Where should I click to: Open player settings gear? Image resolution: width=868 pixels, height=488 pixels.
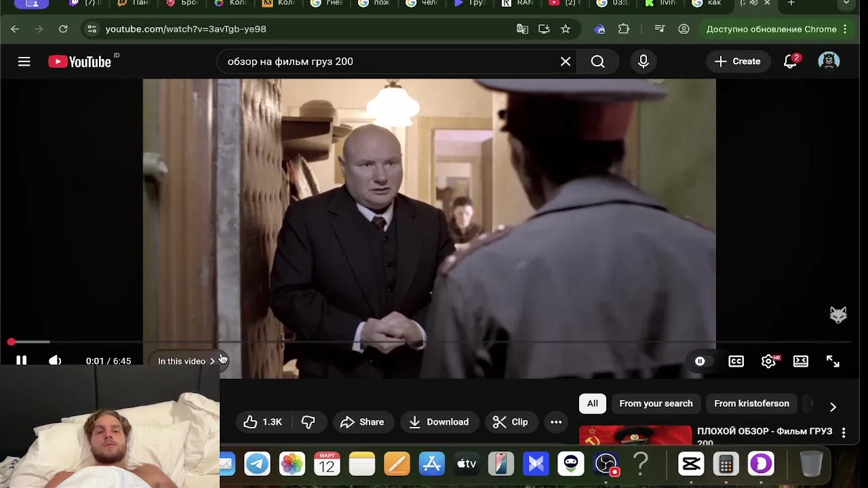coord(768,361)
